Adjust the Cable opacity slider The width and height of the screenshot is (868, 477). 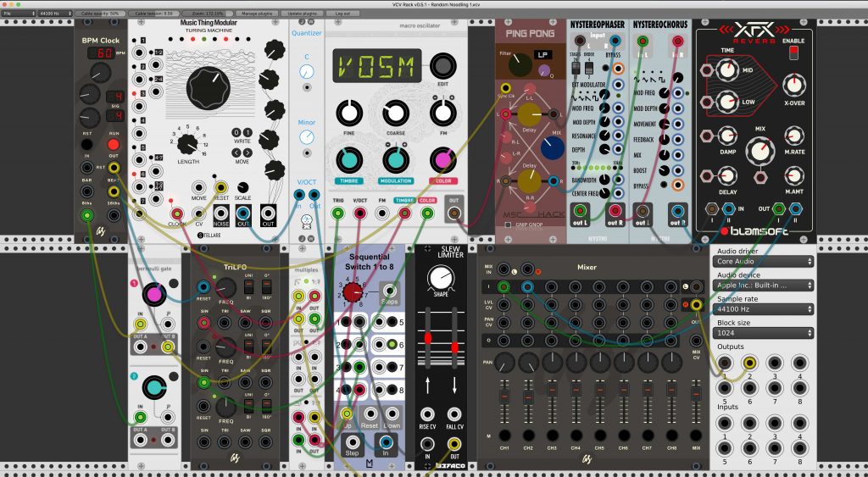point(100,14)
